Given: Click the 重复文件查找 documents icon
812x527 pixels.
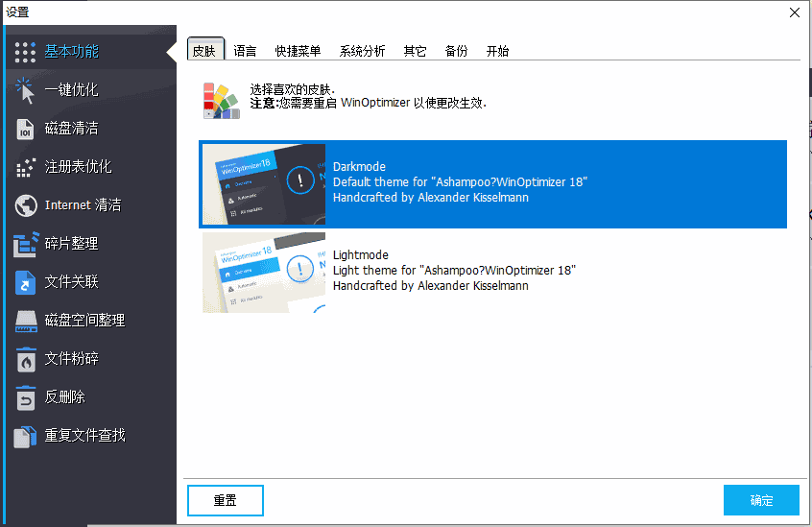Looking at the screenshot, I should (25, 437).
